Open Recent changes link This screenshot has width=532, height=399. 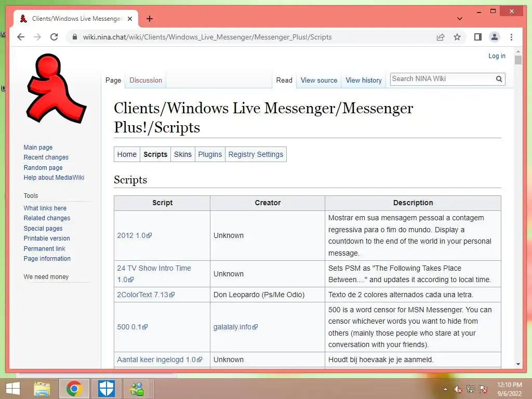46,157
